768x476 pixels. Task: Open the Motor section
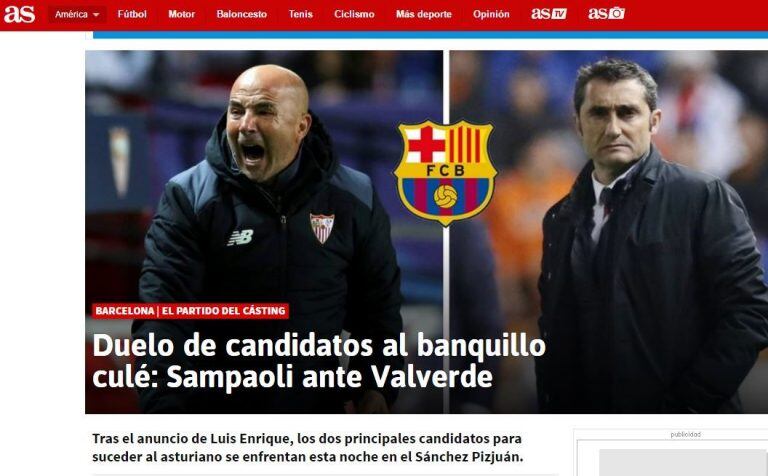pyautogui.click(x=181, y=14)
